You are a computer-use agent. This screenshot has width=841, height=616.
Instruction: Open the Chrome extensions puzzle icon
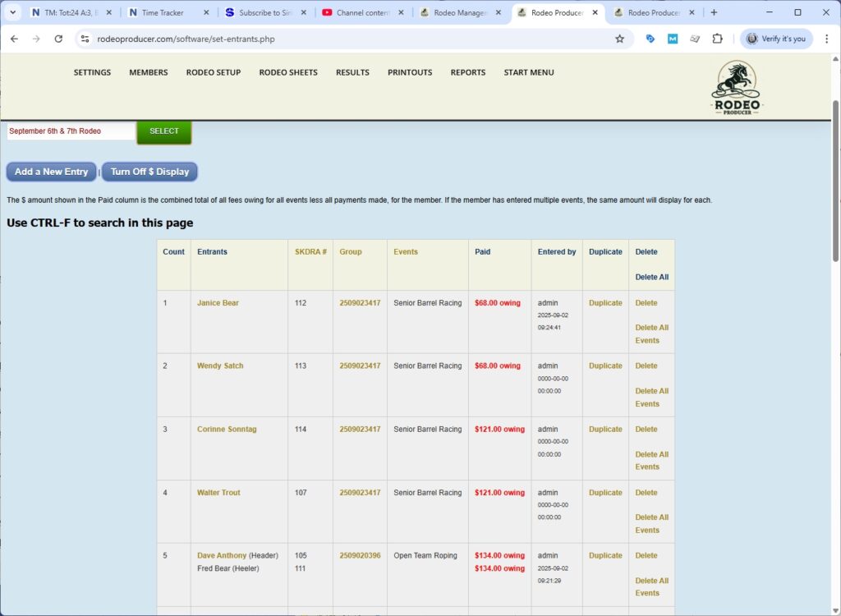coord(716,39)
